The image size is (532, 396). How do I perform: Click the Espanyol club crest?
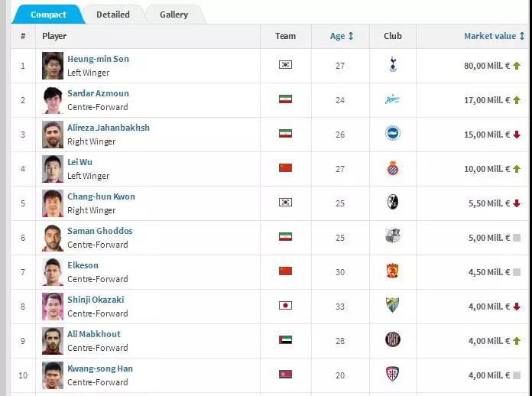click(x=393, y=168)
